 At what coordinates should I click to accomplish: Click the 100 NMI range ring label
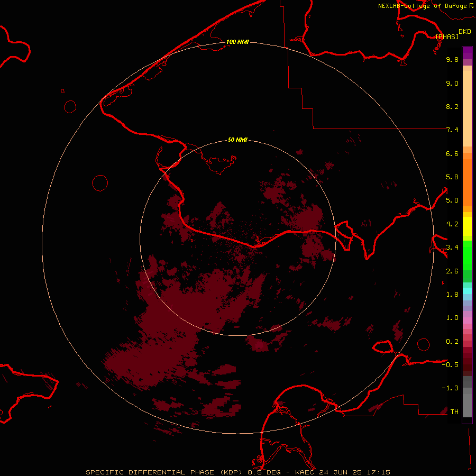[237, 42]
